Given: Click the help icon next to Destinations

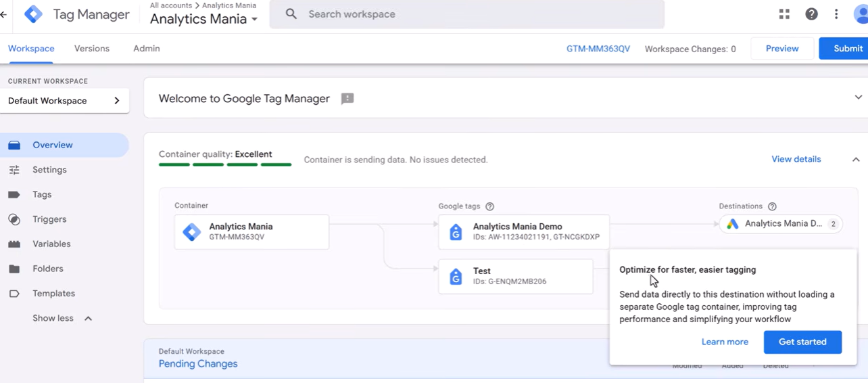Looking at the screenshot, I should [772, 206].
